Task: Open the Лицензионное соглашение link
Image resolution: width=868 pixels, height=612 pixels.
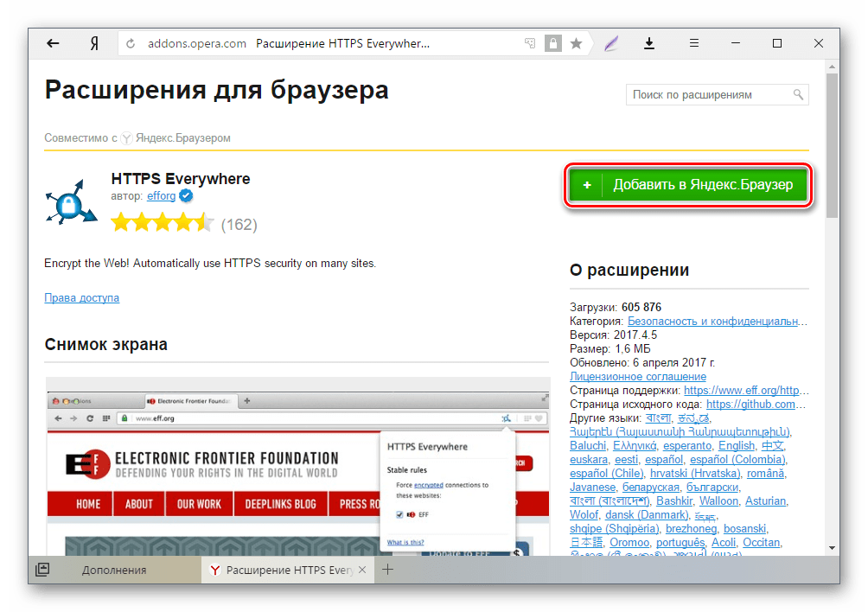Action: [x=638, y=376]
